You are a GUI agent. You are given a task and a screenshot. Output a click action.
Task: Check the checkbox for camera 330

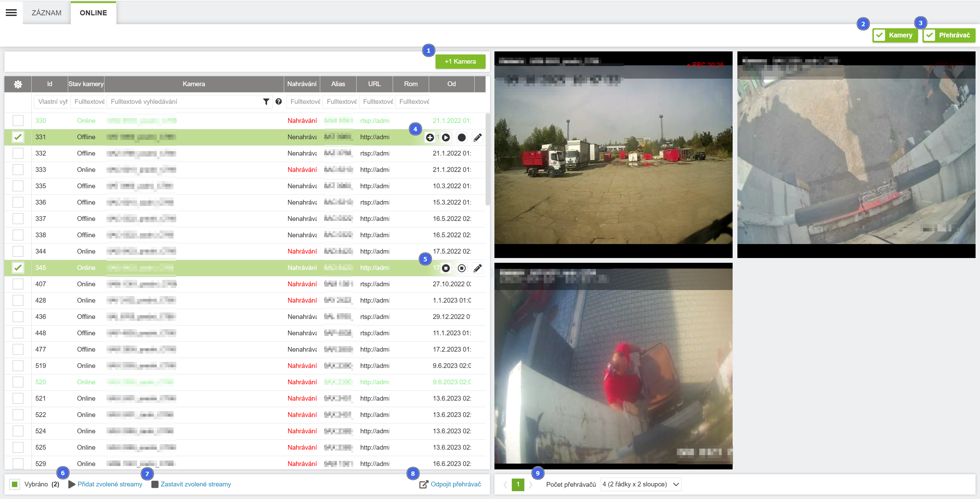click(18, 120)
